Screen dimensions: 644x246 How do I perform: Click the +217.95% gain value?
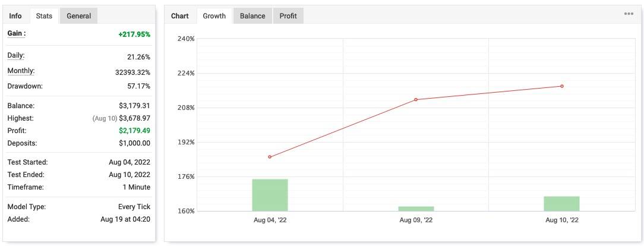[x=134, y=34]
